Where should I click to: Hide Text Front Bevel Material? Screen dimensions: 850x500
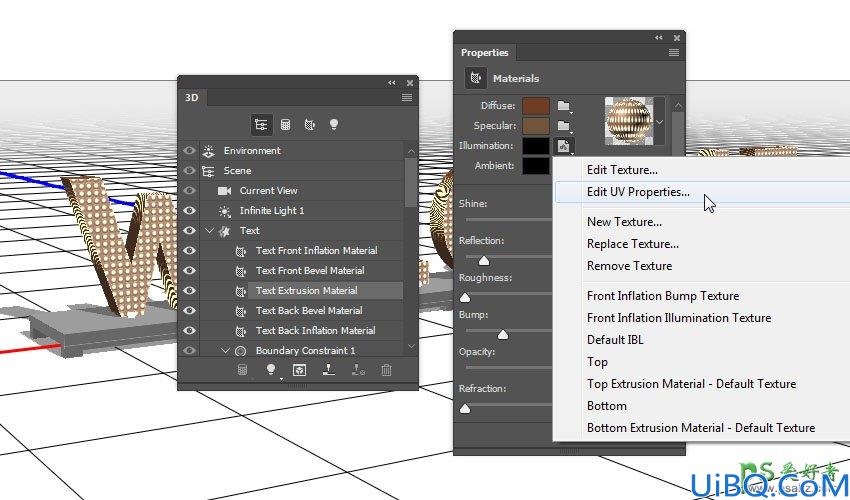(x=189, y=271)
